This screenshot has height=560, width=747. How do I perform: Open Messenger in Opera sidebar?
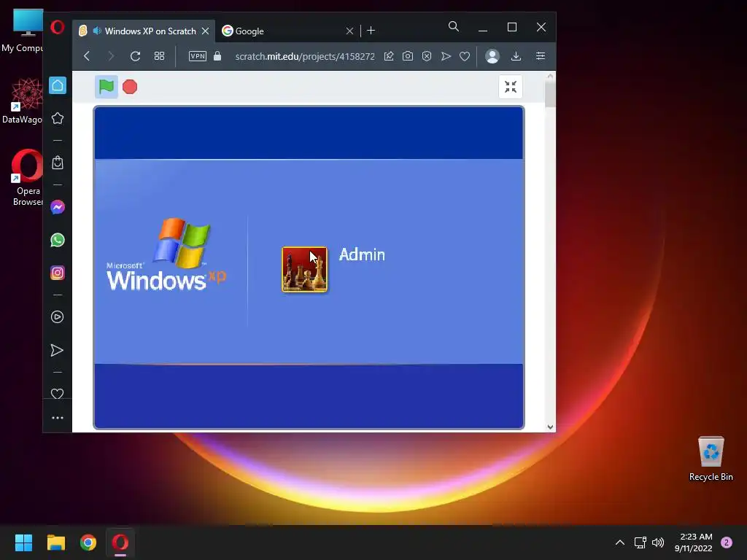click(58, 207)
